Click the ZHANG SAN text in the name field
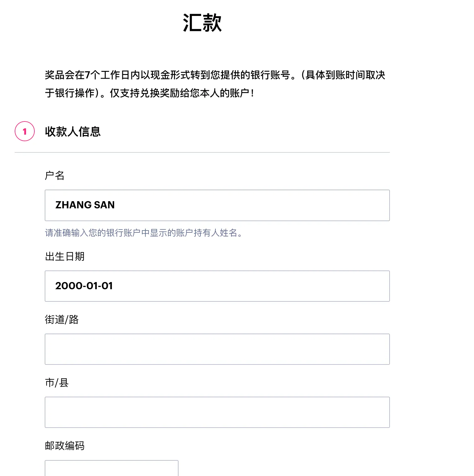The height and width of the screenshot is (476, 474). [x=85, y=205]
